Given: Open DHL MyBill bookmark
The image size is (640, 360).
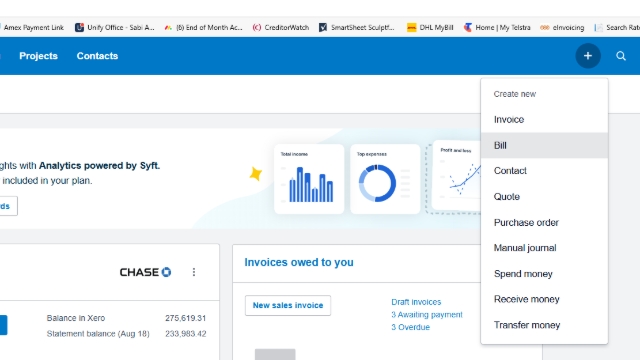Looking at the screenshot, I should [x=430, y=27].
